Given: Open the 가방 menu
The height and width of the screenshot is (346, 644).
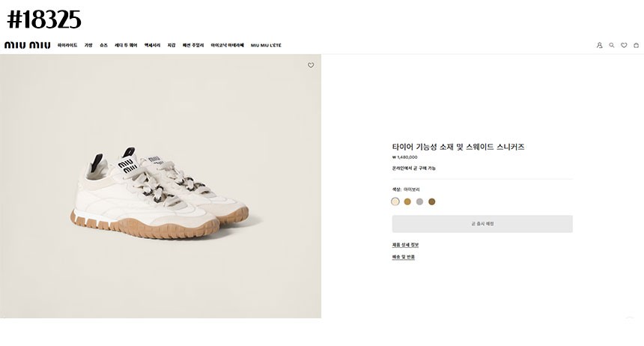Looking at the screenshot, I should [x=88, y=45].
